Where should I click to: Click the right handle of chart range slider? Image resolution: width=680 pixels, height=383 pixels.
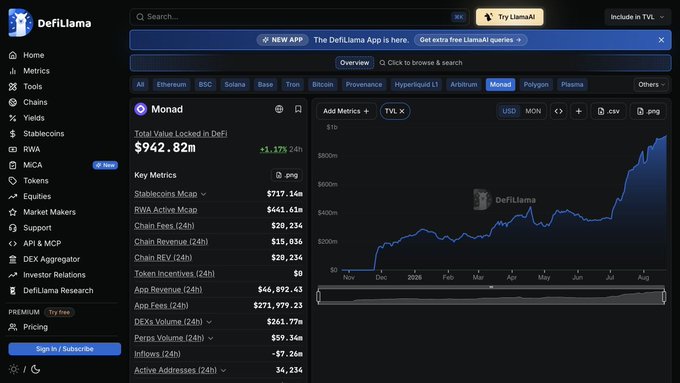(x=664, y=297)
